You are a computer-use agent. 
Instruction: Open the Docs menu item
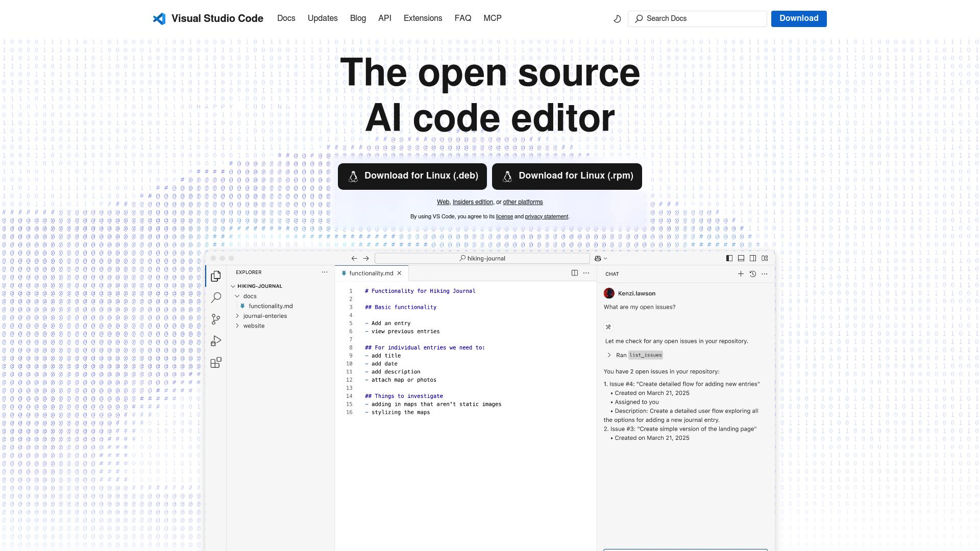[x=286, y=18]
